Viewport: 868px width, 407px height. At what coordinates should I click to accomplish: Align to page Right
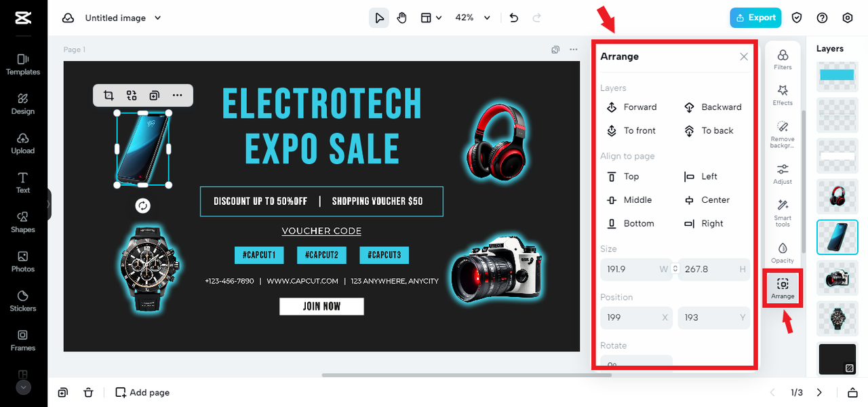pos(704,224)
